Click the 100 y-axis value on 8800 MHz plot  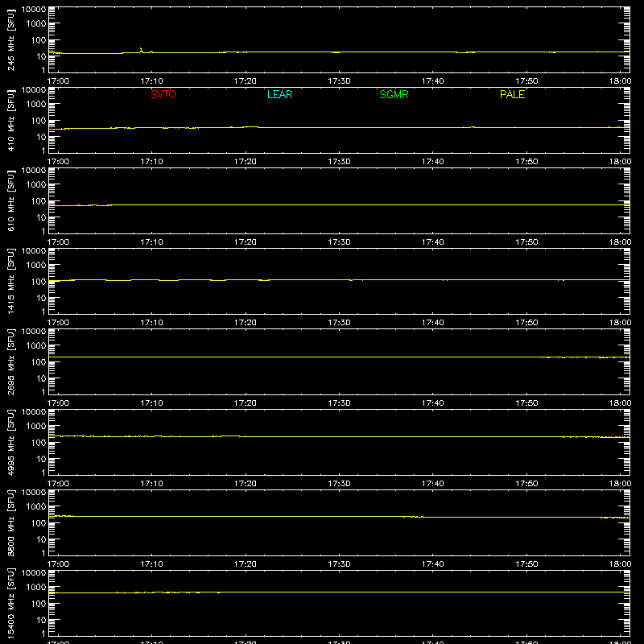tap(39, 523)
